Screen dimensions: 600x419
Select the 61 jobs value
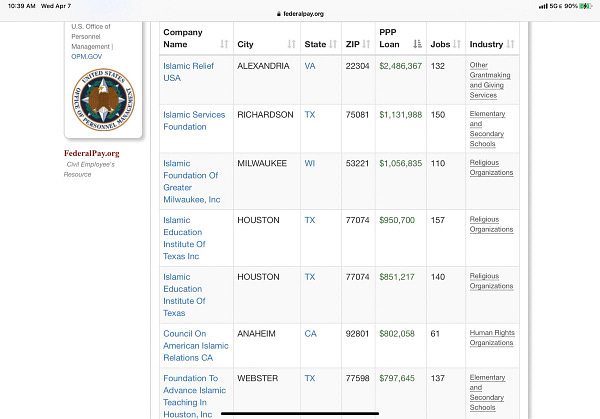point(435,333)
